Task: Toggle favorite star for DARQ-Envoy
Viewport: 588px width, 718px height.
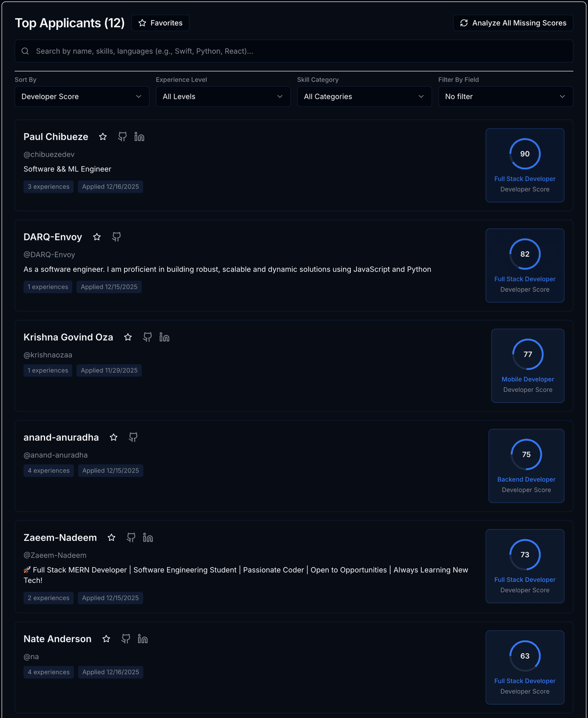Action: [97, 237]
